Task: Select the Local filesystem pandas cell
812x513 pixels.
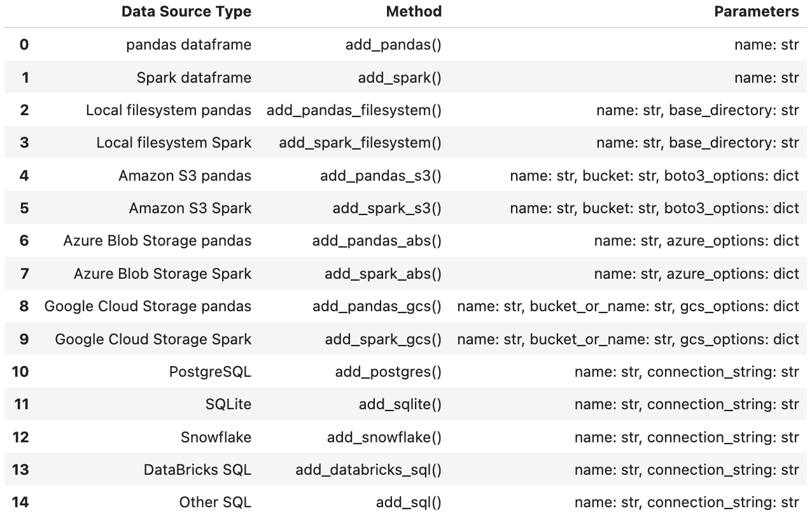Action: [169, 110]
